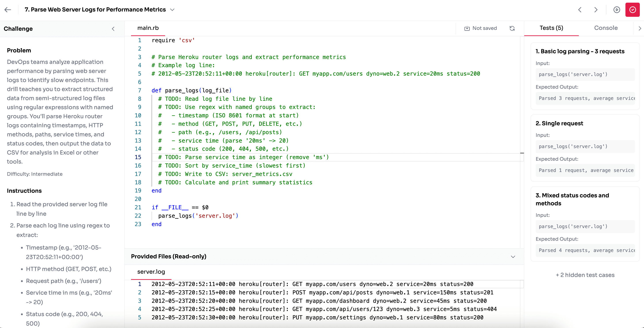Image resolution: width=644 pixels, height=328 pixels.
Task: Run the code with the play icon
Action: 617,10
